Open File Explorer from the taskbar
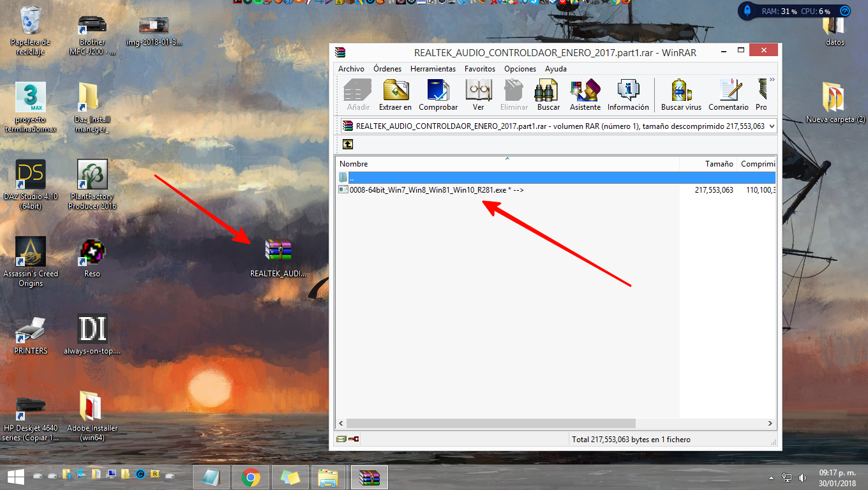This screenshot has width=868, height=490. [328, 477]
